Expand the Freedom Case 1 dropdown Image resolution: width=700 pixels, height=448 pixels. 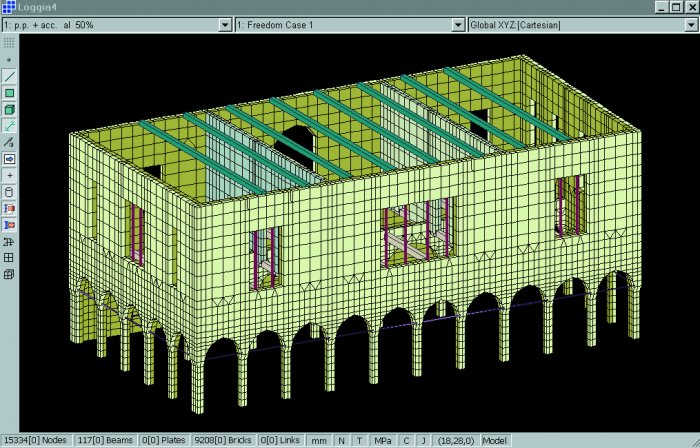[457, 24]
